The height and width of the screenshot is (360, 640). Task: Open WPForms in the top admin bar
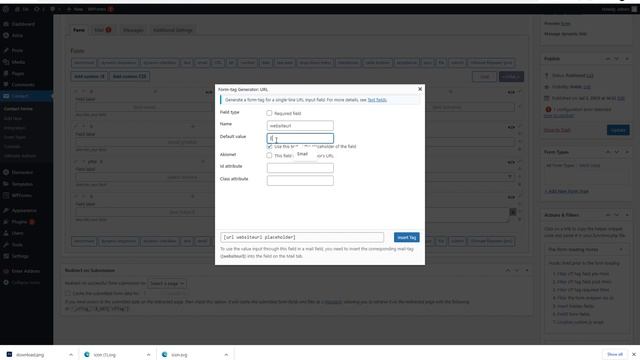[x=100, y=9]
